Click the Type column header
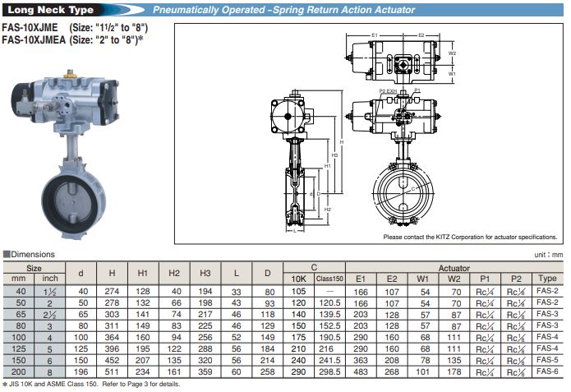This screenshot has width=571, height=392. pyautogui.click(x=547, y=279)
